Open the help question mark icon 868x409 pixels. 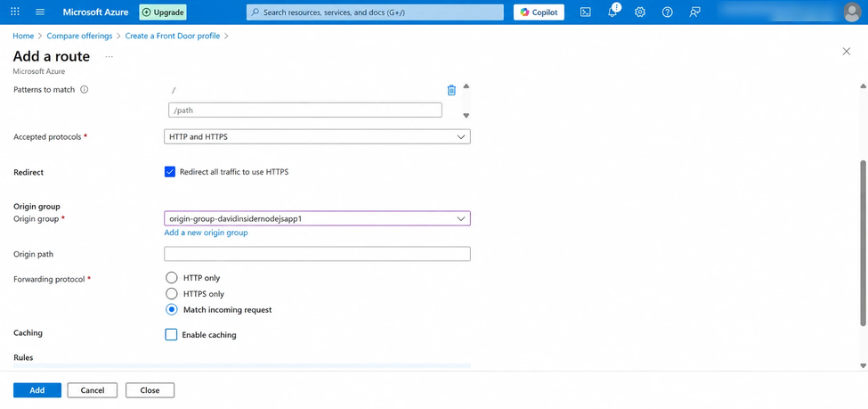667,12
